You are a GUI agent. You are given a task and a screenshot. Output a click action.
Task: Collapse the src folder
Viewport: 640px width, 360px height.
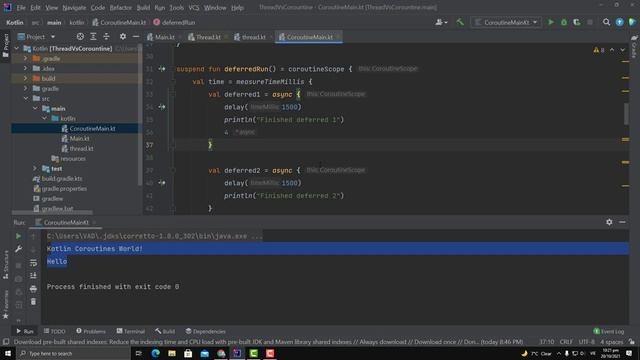pos(26,98)
